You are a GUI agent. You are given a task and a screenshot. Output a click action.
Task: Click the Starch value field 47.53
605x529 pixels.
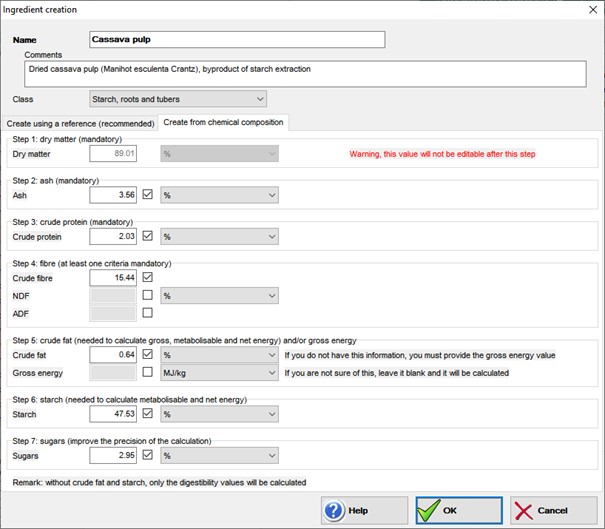pos(113,414)
